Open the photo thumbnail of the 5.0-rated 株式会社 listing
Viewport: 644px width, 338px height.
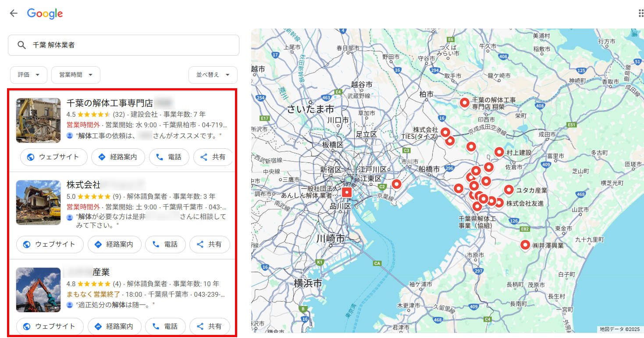[38, 202]
